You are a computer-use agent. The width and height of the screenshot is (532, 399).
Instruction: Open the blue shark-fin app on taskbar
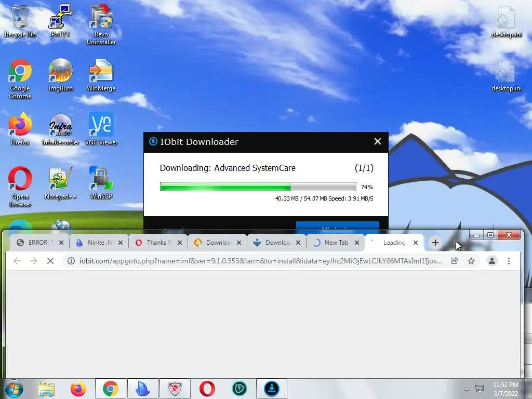(x=143, y=389)
